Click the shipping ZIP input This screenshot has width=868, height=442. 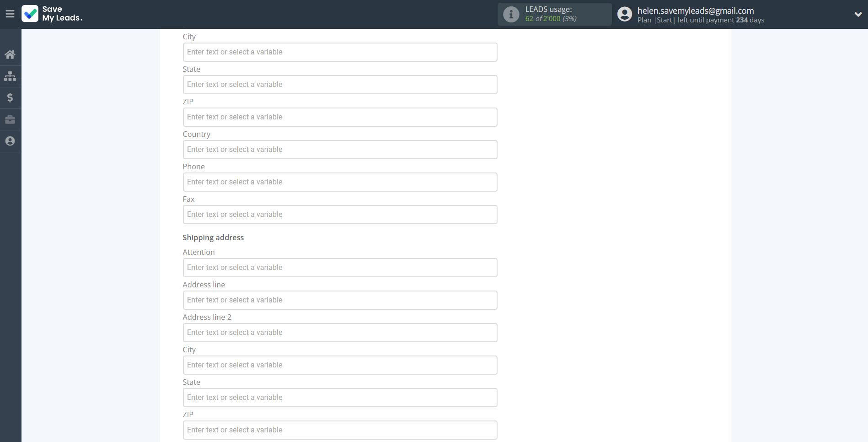(x=340, y=430)
